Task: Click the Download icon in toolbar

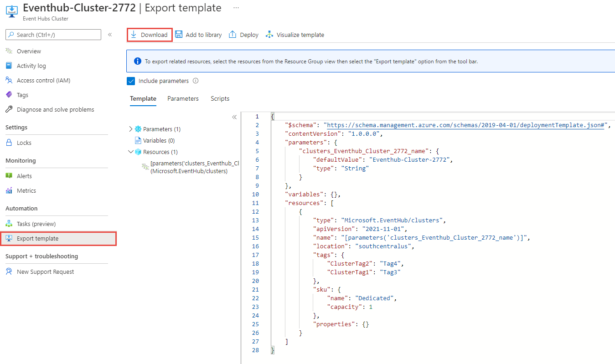Action: point(134,35)
